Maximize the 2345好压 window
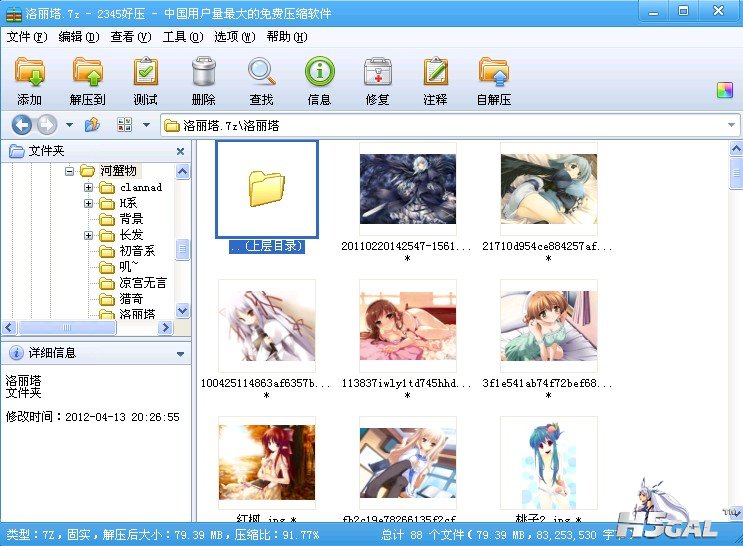743x546 pixels. (x=683, y=11)
